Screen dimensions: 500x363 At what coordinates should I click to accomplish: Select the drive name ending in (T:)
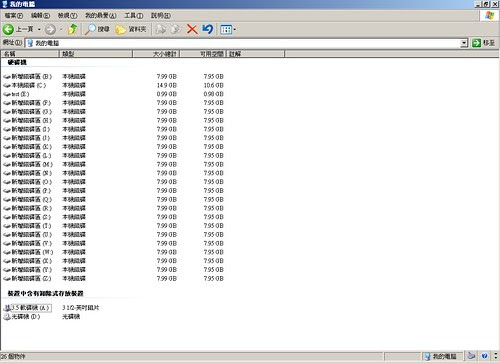coord(31,226)
